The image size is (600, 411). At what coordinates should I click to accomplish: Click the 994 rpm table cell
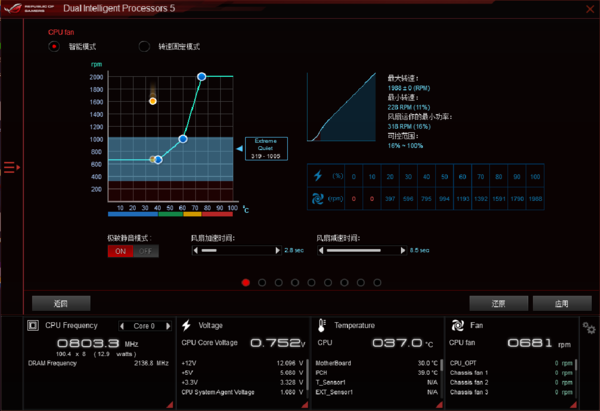click(444, 199)
